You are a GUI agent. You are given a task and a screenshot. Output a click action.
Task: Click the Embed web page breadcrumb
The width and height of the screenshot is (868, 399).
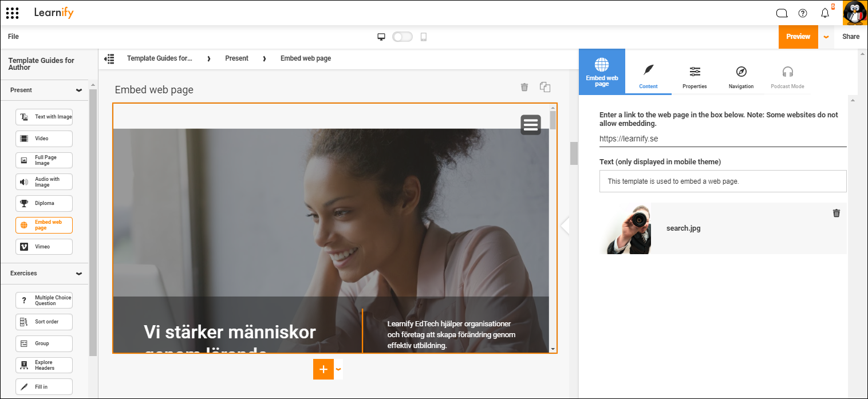pos(306,58)
